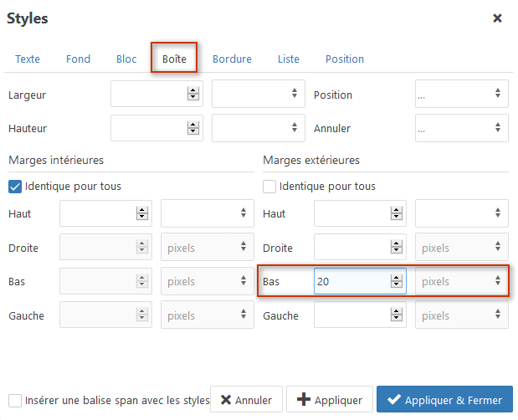Check outer margins Identique pour tous
Screen dimensions: 518x420
coord(269,187)
